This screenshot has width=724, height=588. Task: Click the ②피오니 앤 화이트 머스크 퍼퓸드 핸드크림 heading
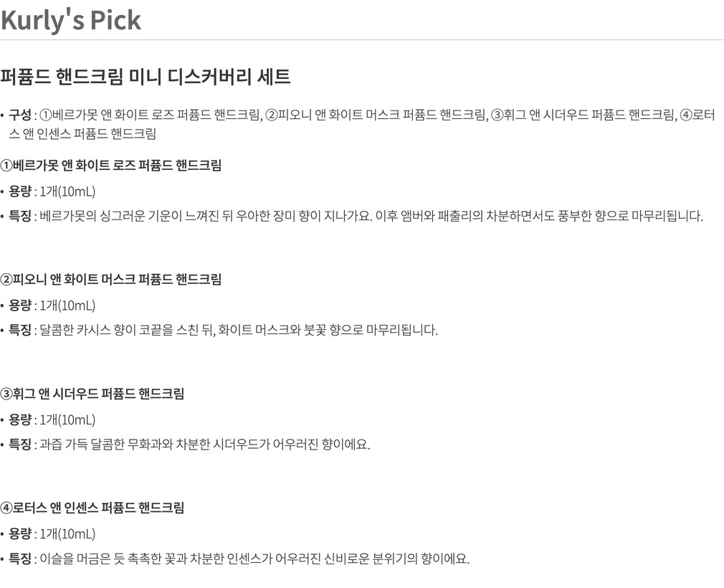pyautogui.click(x=111, y=280)
